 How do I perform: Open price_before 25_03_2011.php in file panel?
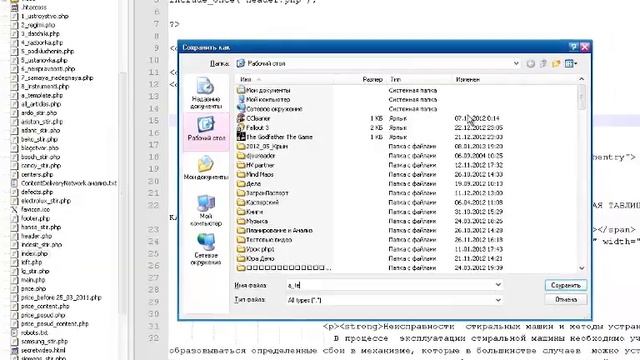coord(61,298)
